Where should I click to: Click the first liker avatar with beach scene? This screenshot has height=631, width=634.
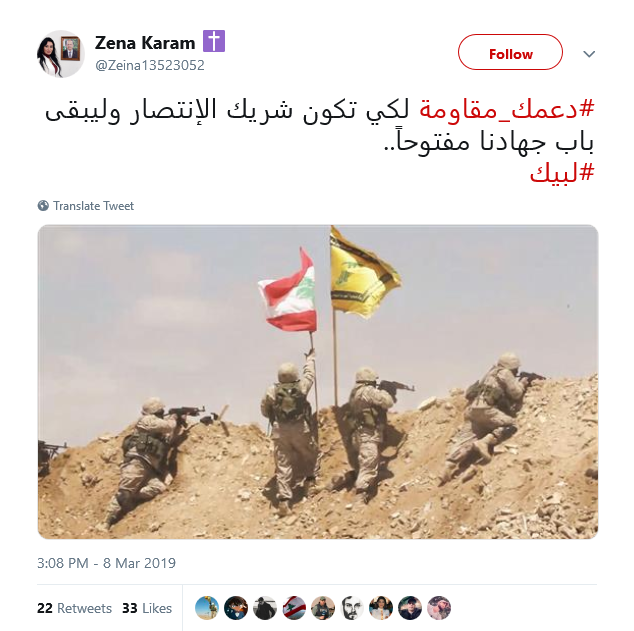point(207,608)
